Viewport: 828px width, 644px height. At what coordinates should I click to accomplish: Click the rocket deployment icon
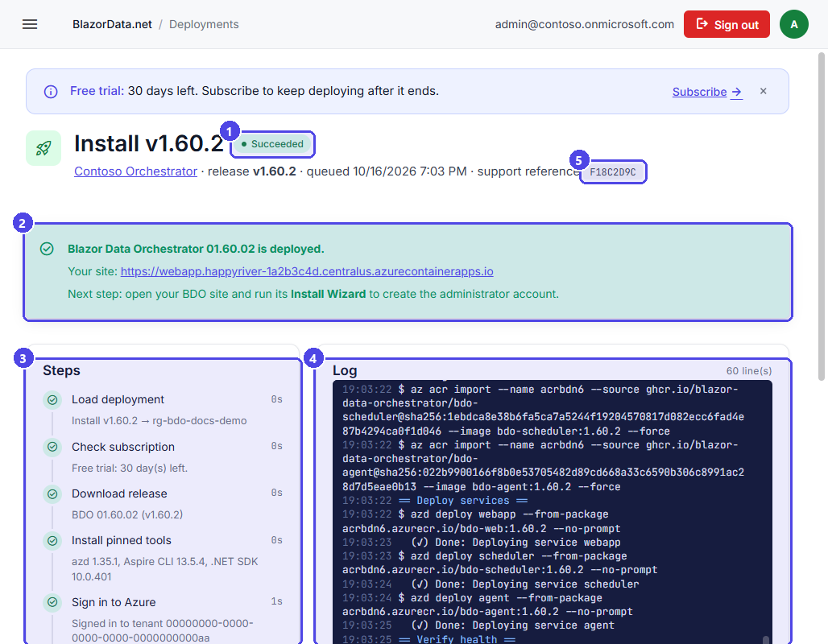point(43,148)
